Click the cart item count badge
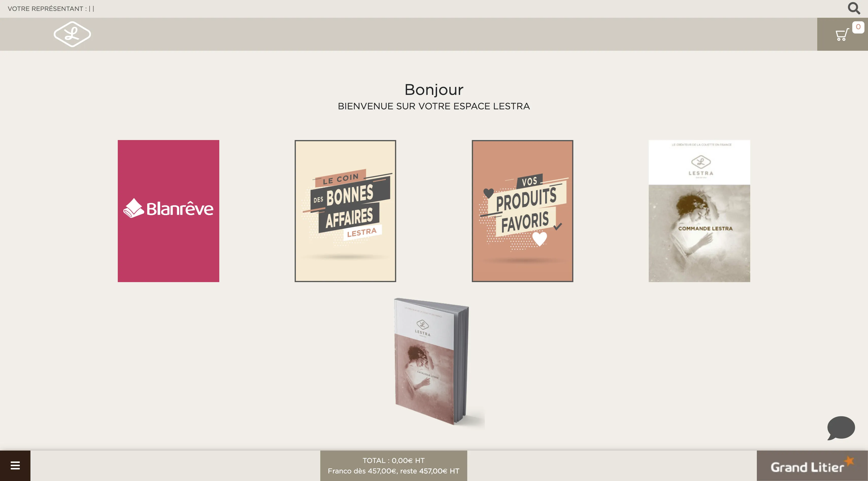This screenshot has width=868, height=481. click(858, 27)
